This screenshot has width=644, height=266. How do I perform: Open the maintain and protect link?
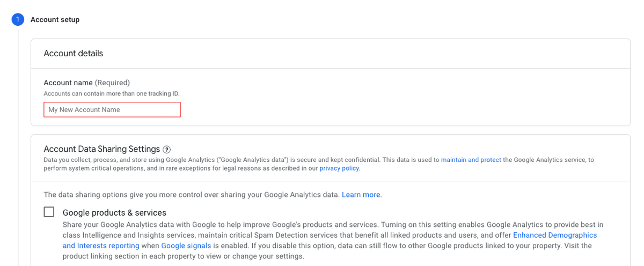(471, 160)
